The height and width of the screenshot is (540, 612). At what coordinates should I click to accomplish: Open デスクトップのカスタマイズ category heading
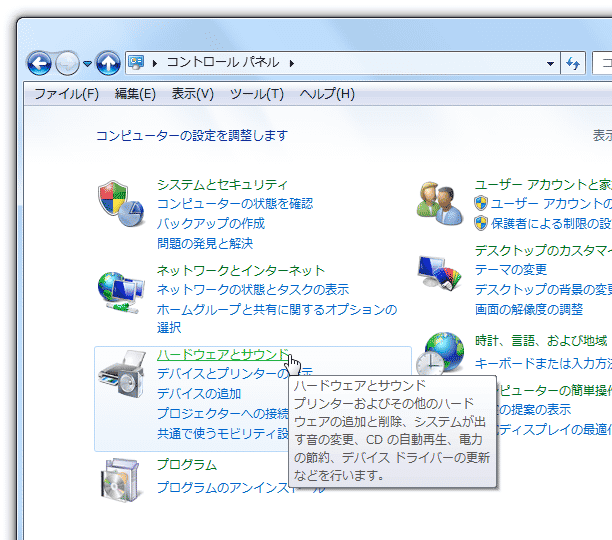543,250
